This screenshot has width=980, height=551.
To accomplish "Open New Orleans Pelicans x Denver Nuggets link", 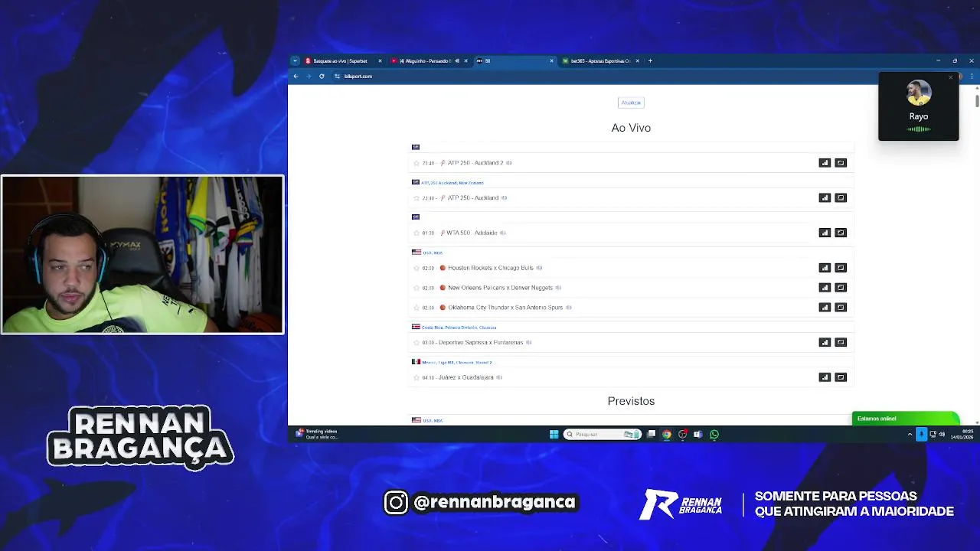I will (500, 288).
